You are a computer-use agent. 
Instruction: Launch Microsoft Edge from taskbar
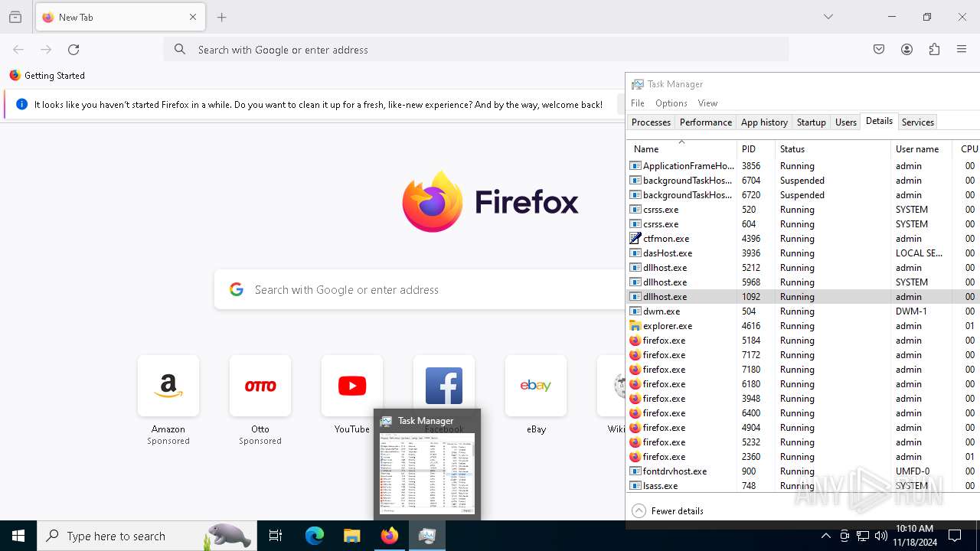[x=315, y=536]
